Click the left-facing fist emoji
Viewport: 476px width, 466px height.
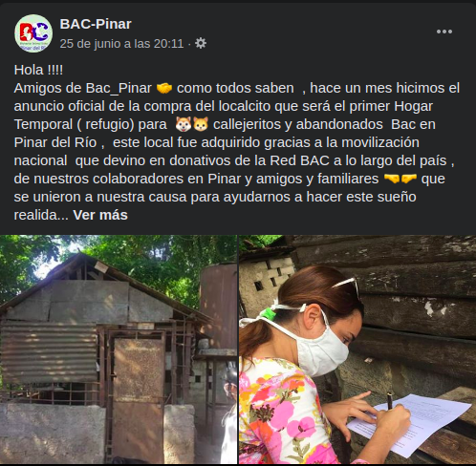point(409,179)
